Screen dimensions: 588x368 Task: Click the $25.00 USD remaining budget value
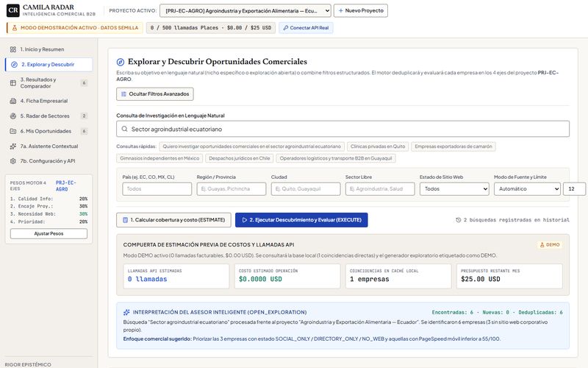[481, 279]
